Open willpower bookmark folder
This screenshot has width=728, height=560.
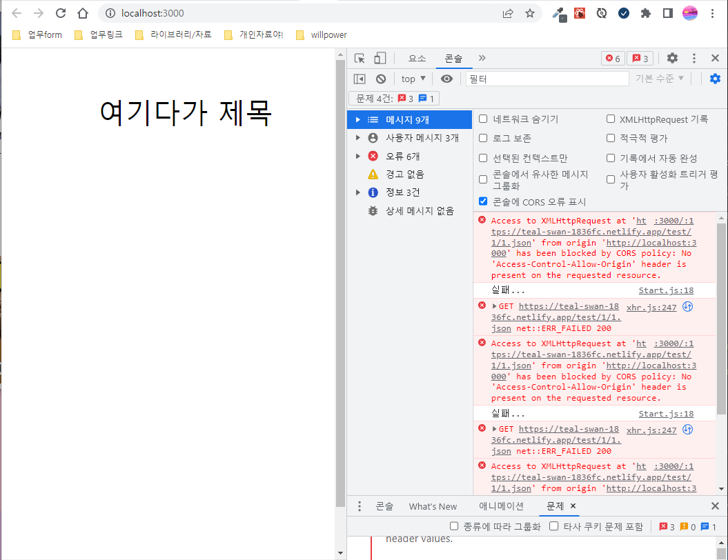322,34
